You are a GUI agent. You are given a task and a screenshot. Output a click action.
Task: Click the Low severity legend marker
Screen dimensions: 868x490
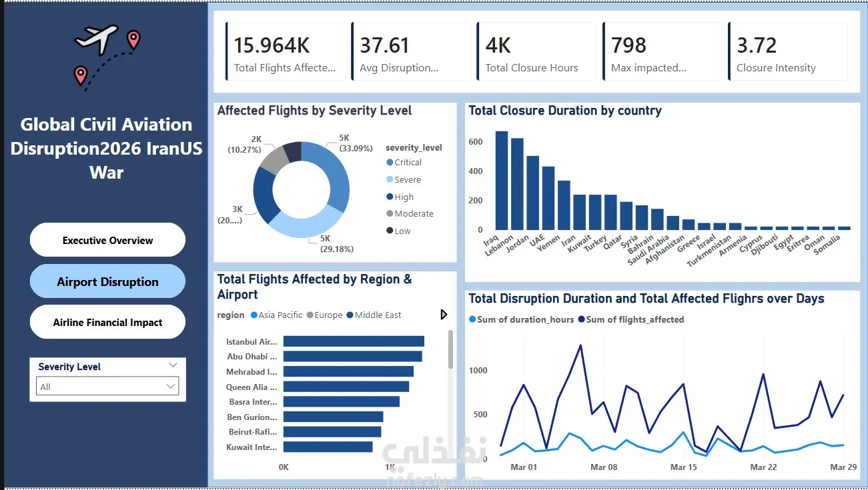coord(390,231)
